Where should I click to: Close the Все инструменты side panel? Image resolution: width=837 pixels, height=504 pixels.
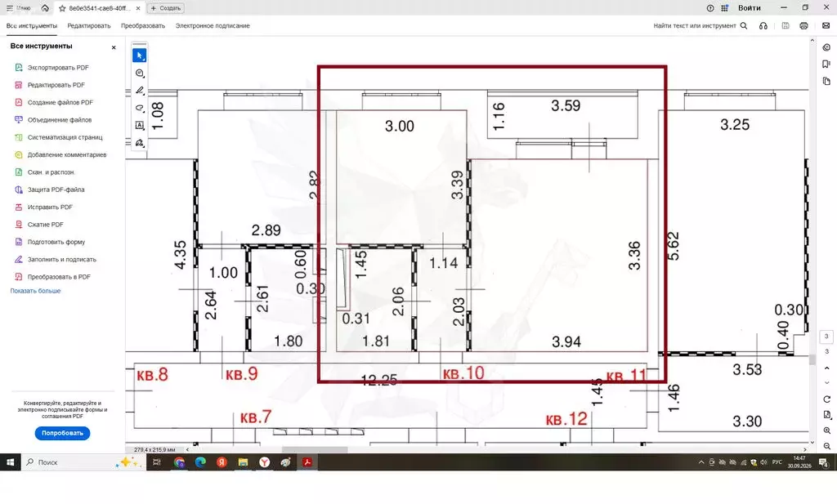113,47
